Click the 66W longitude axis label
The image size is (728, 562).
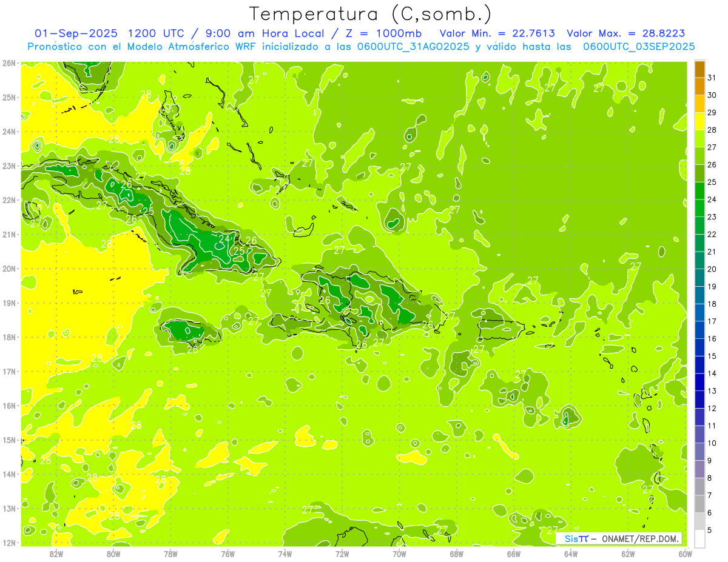tap(514, 554)
